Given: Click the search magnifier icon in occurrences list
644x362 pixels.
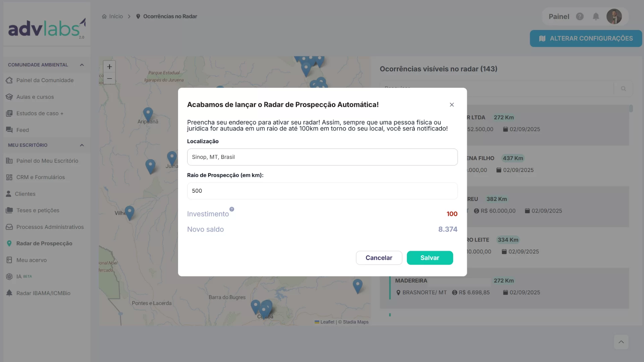Looking at the screenshot, I should [623, 88].
